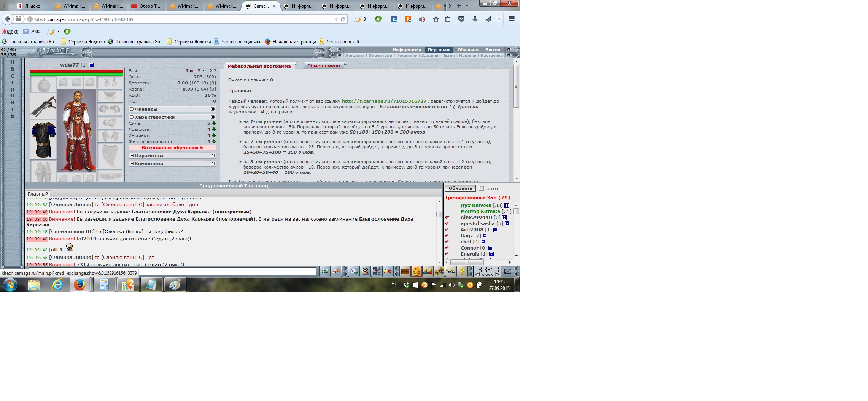Open referral link r.carnage.ru

(384, 101)
